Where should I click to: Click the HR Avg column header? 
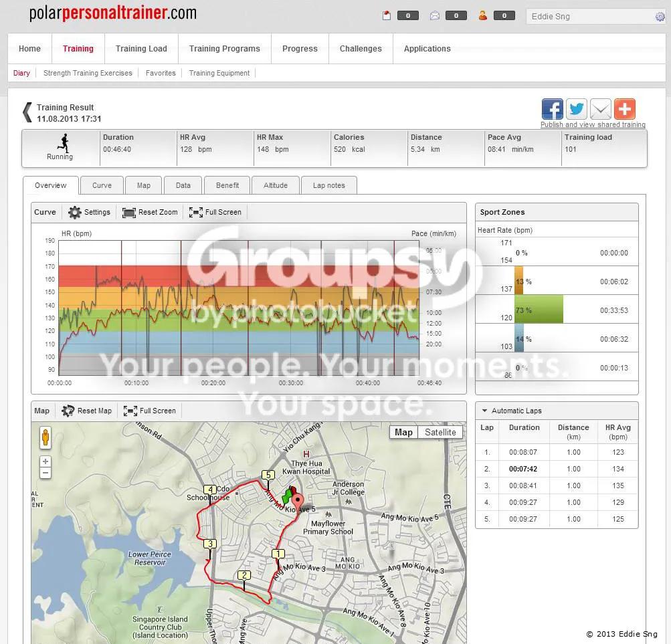pyautogui.click(x=617, y=432)
